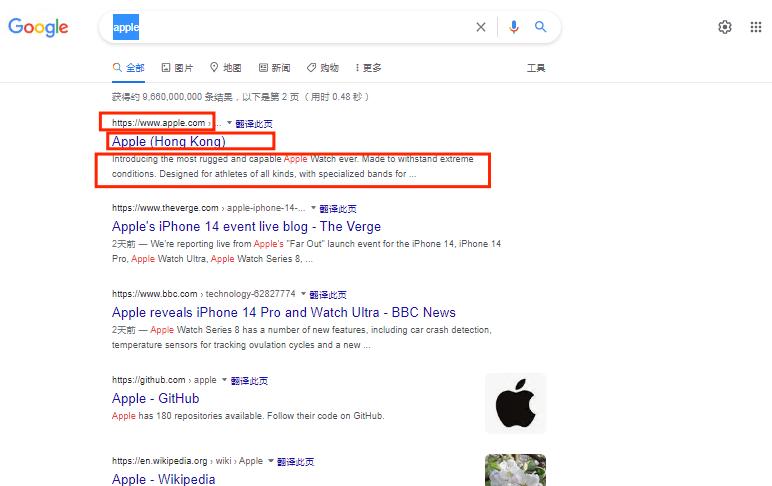Open the Apple (Hong Kong) result
772x486 pixels.
(168, 141)
